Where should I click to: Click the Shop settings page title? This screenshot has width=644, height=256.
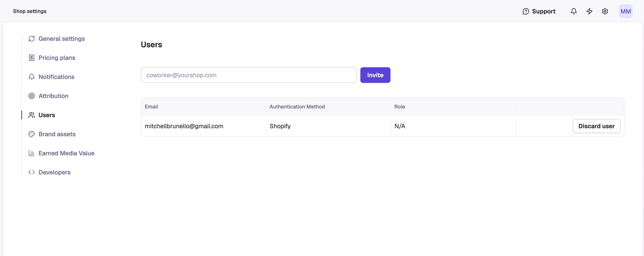tap(30, 11)
